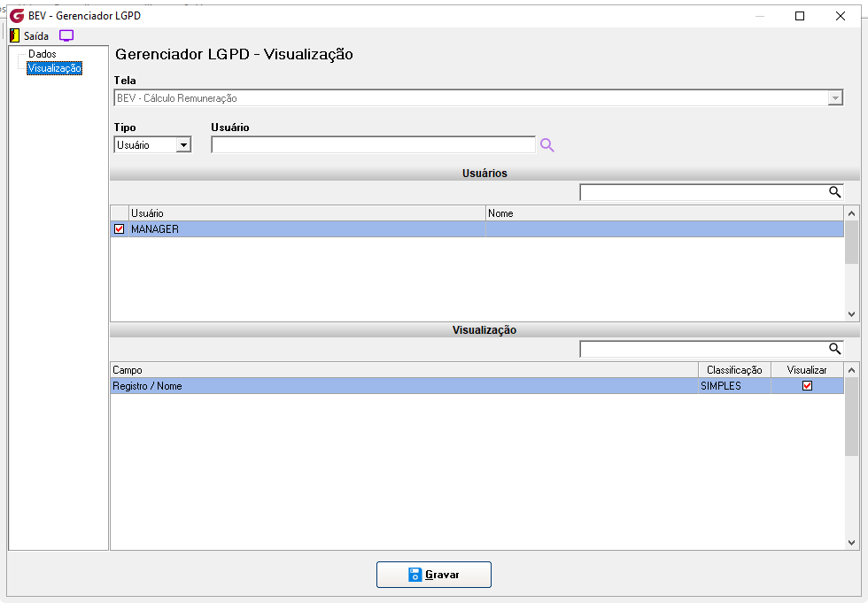Click the Visualização list scroll down arrow
The image size is (868, 603).
click(851, 543)
